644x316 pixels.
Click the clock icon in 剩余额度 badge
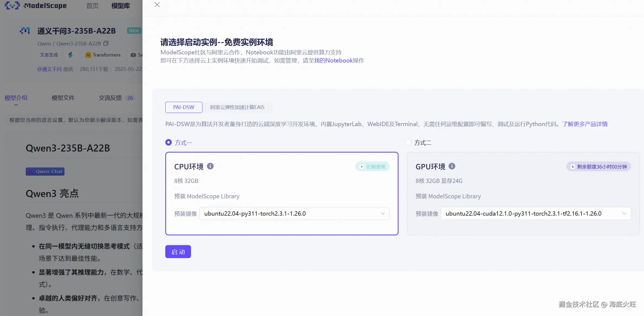click(x=573, y=167)
